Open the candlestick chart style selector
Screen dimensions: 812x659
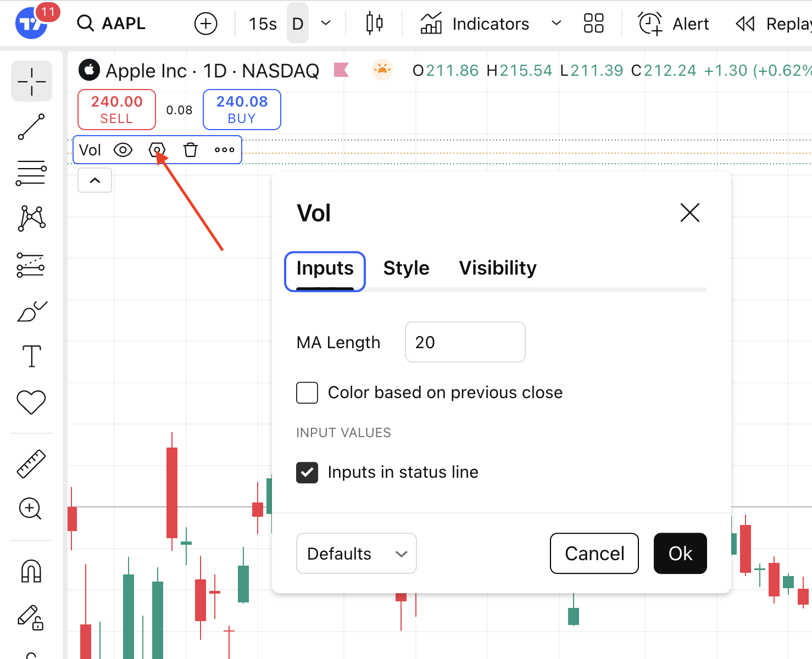pos(374,24)
